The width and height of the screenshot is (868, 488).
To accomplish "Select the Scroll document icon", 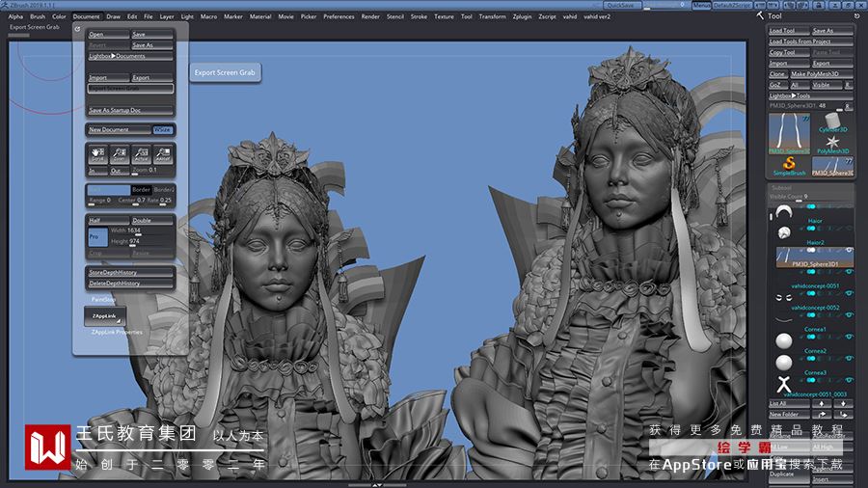I will (x=97, y=154).
